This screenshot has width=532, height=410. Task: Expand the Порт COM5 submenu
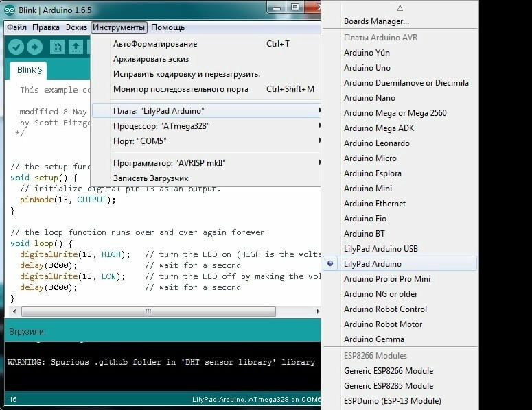tap(207, 141)
